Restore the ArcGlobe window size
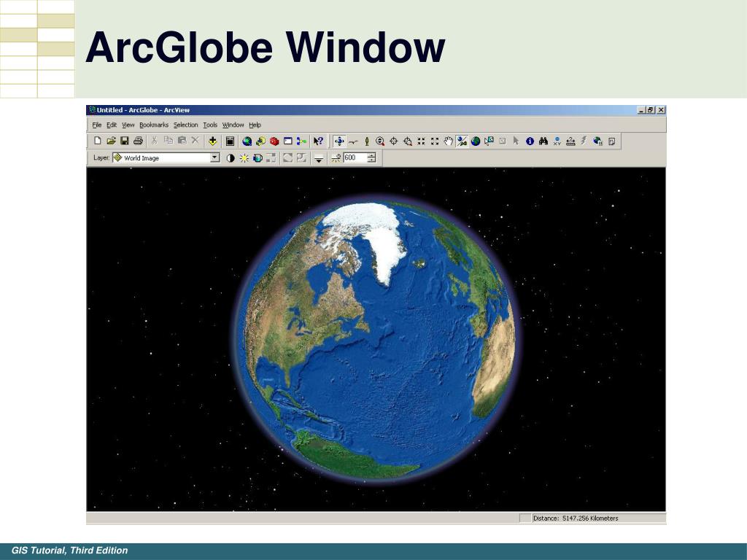This screenshot has width=747, height=560. [x=651, y=110]
